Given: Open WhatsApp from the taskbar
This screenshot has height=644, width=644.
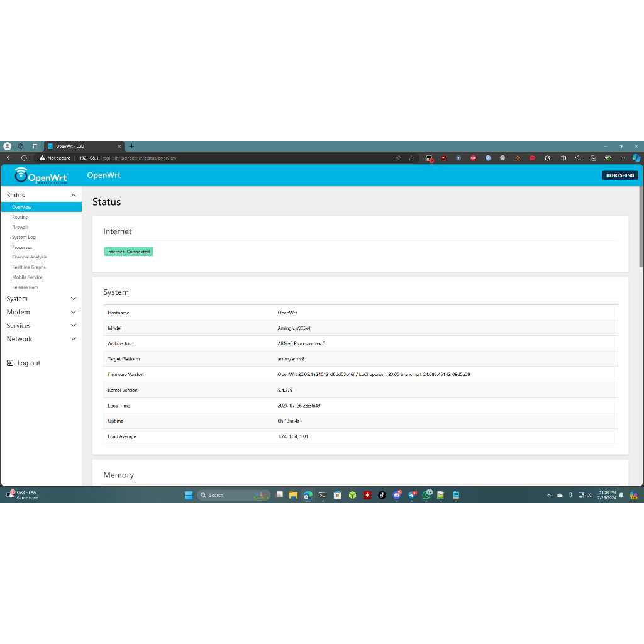Looking at the screenshot, I should tap(427, 496).
